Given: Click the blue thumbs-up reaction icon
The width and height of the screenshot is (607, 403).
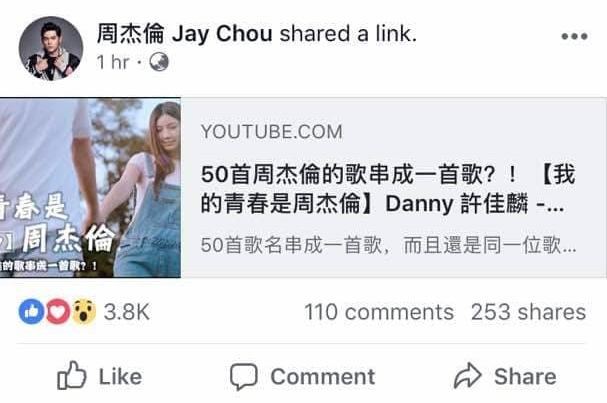Looking at the screenshot, I should pyautogui.click(x=31, y=311).
